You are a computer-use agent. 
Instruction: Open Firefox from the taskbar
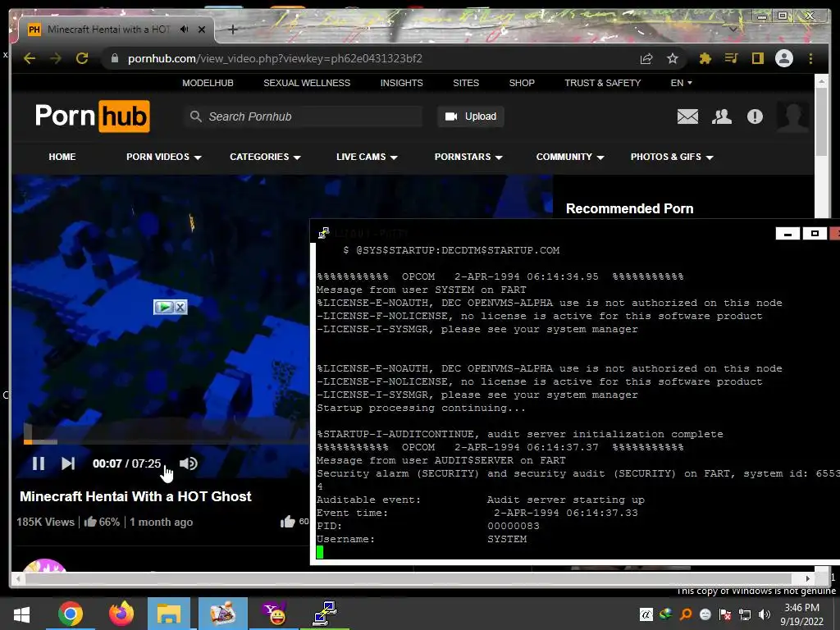[x=121, y=614]
